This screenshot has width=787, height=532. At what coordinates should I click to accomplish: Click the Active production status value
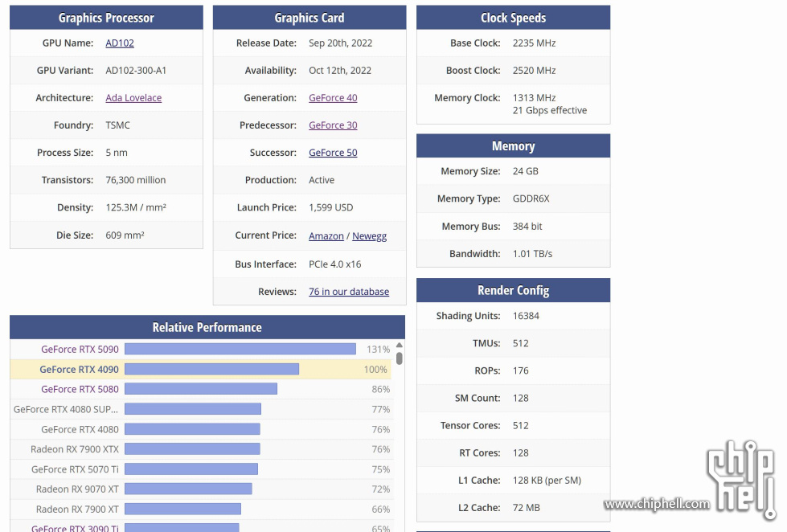pyautogui.click(x=322, y=180)
